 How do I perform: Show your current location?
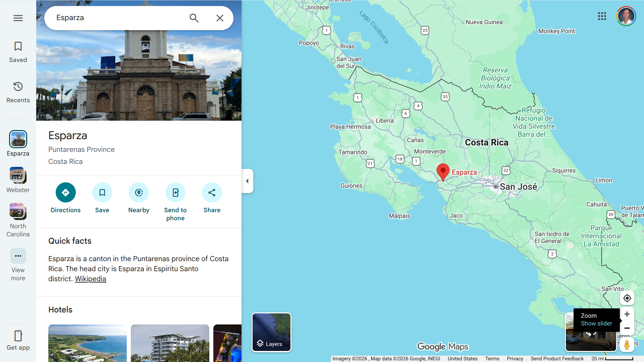pos(627,298)
